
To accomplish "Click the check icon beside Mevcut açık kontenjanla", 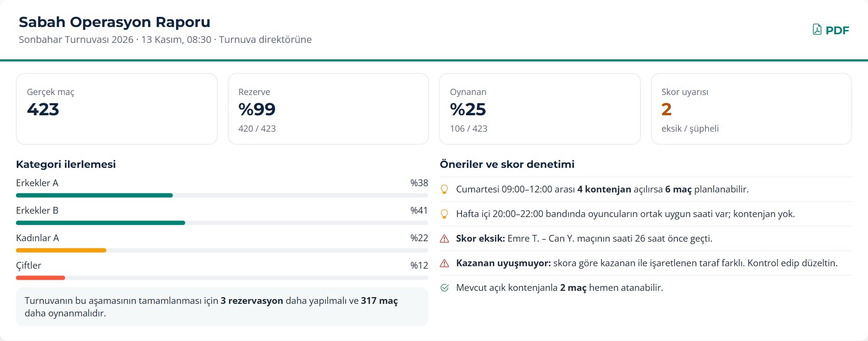I will (x=445, y=288).
